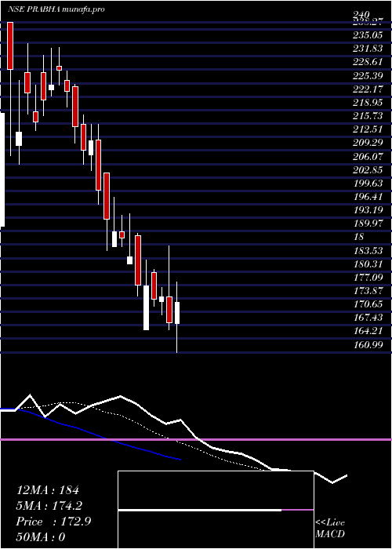Click the 196.41 price axis label
392x549 pixels.
[x=368, y=197]
